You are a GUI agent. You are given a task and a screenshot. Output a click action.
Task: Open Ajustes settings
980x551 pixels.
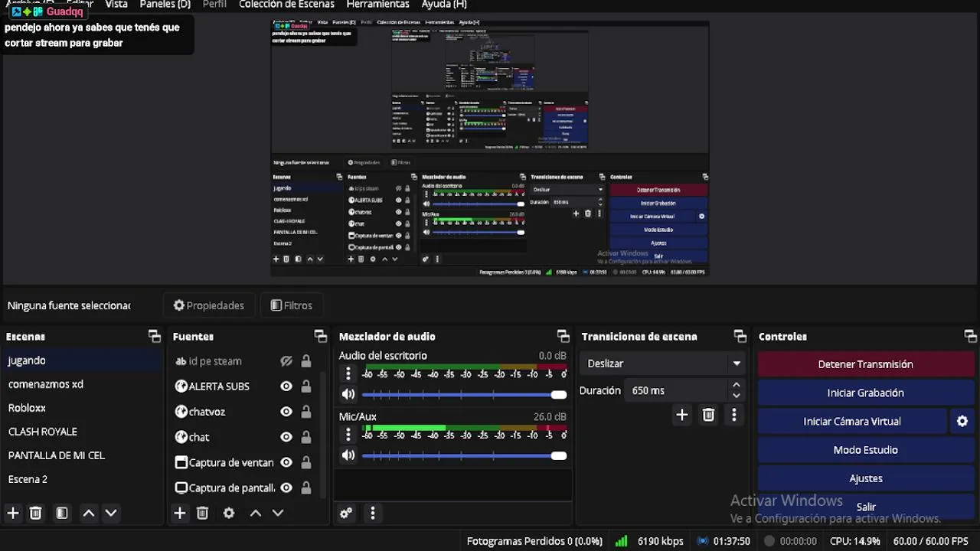pyautogui.click(x=865, y=478)
